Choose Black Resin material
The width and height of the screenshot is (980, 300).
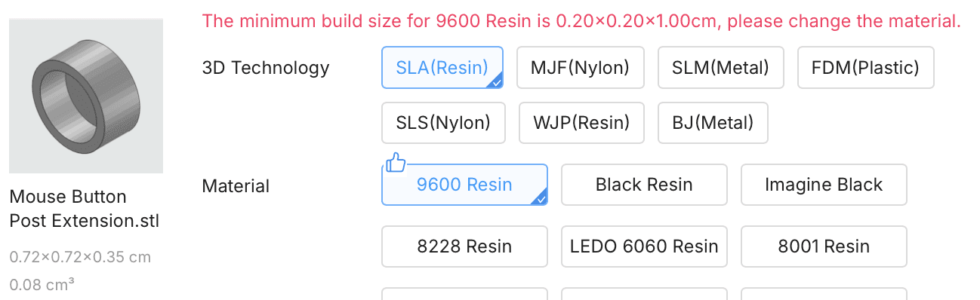644,185
